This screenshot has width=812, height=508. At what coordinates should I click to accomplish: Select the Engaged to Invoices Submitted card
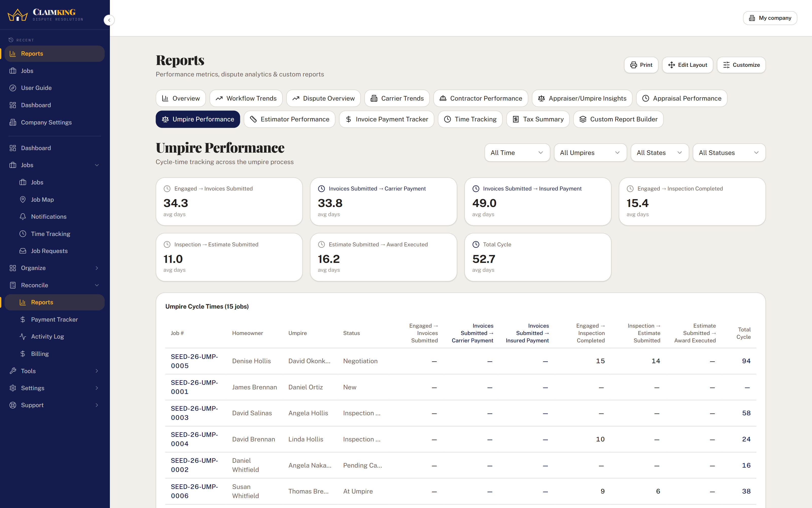point(229,202)
